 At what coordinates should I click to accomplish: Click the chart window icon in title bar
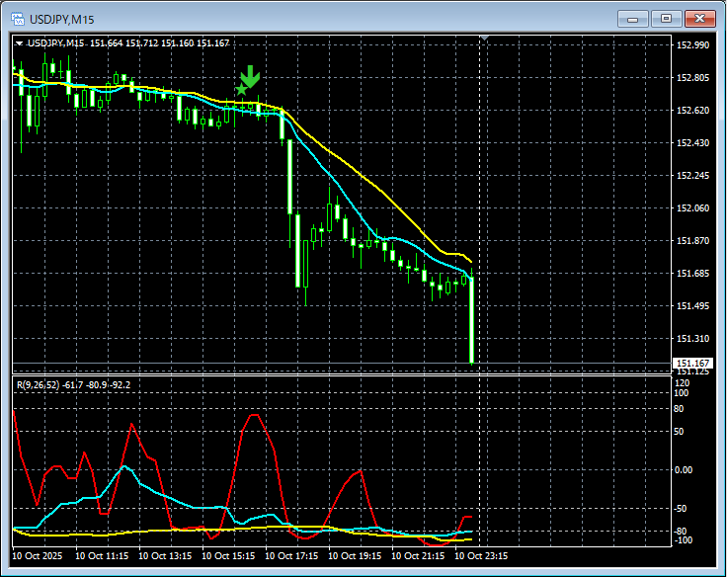click(17, 18)
